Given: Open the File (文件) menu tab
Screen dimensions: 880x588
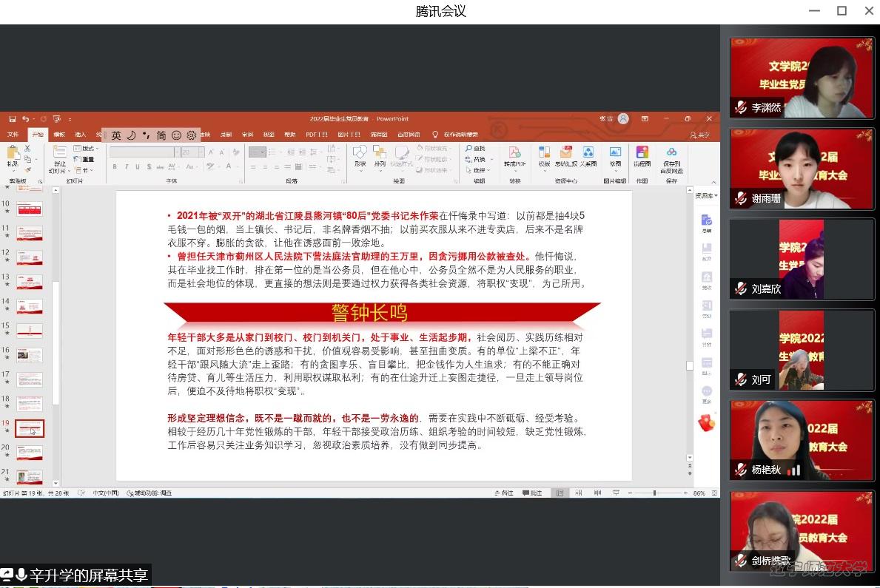Looking at the screenshot, I should point(13,135).
